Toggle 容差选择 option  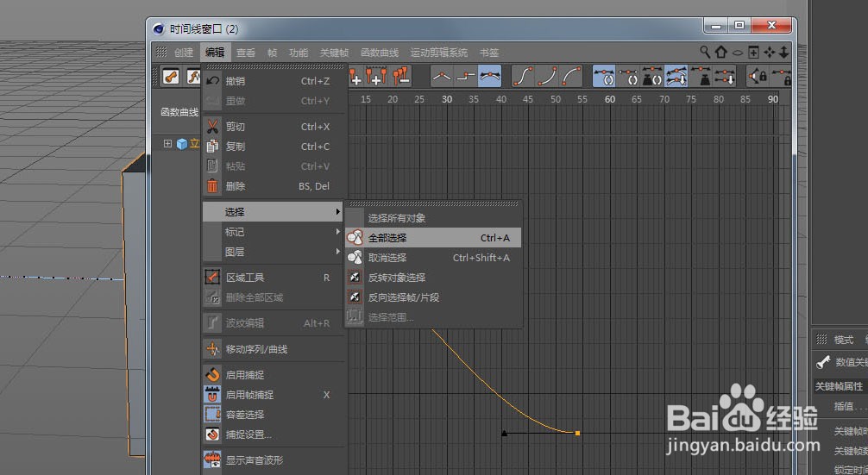click(x=274, y=415)
